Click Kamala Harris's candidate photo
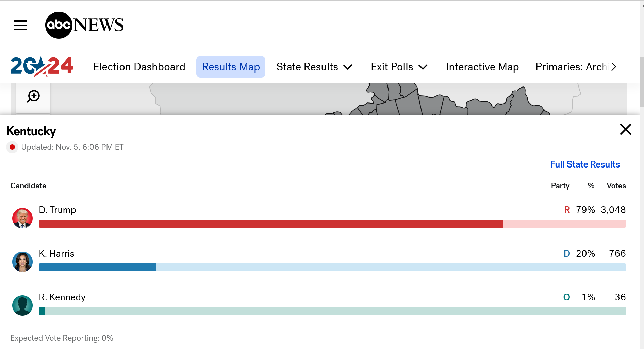Screen dimensions: 644x349 pos(22,261)
